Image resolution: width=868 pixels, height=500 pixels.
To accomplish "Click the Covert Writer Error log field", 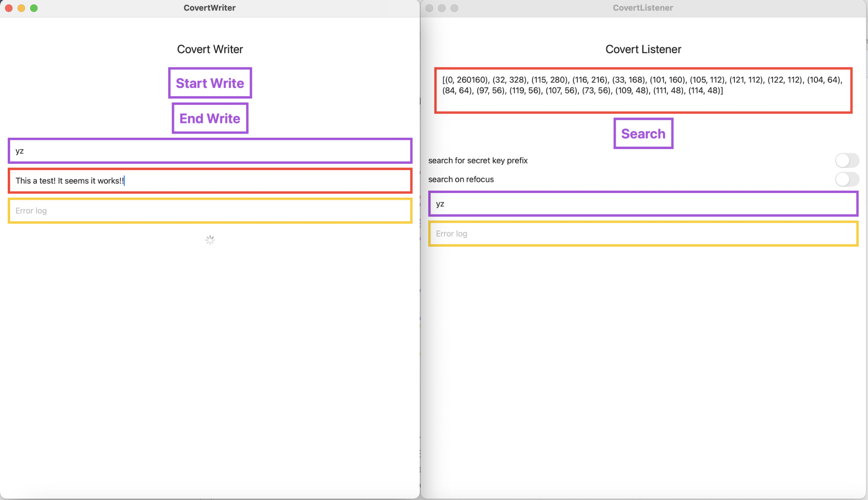I will pyautogui.click(x=210, y=211).
